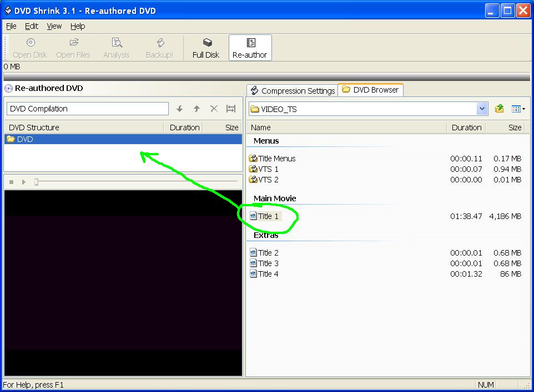534x392 pixels.
Task: Click the preview play button
Action: click(23, 182)
